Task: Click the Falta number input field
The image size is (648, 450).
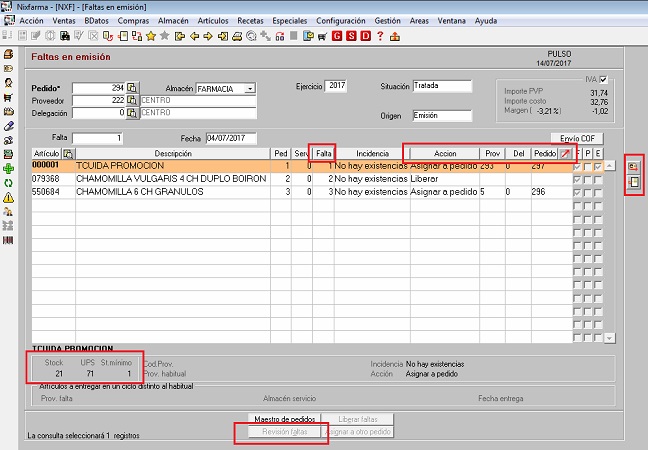Action: coord(98,138)
